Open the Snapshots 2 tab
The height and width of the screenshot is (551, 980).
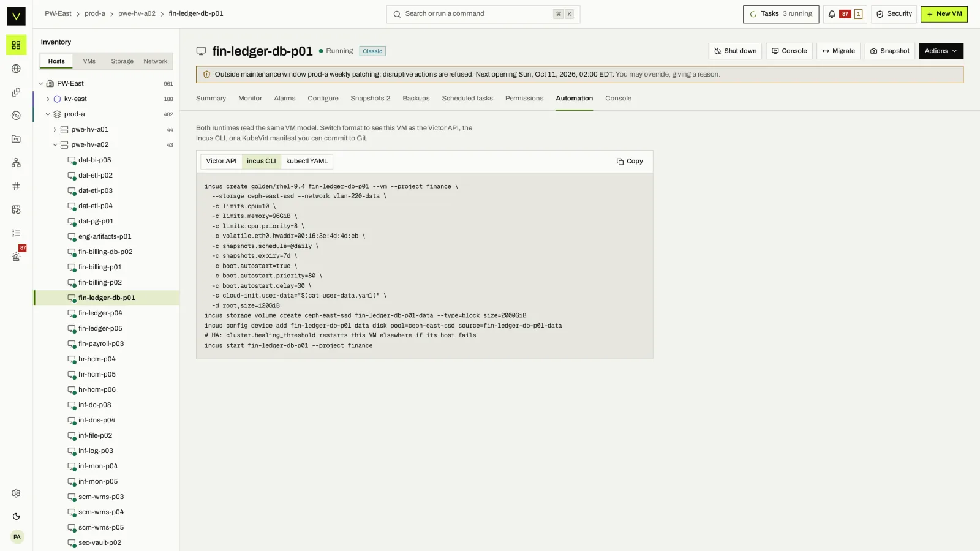(370, 99)
